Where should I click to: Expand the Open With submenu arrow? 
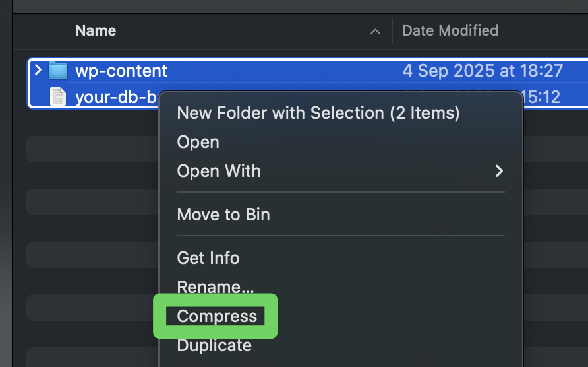point(499,171)
